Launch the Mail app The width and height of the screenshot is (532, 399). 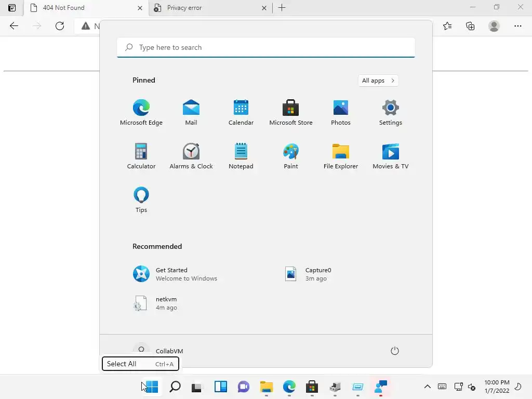[x=191, y=112]
